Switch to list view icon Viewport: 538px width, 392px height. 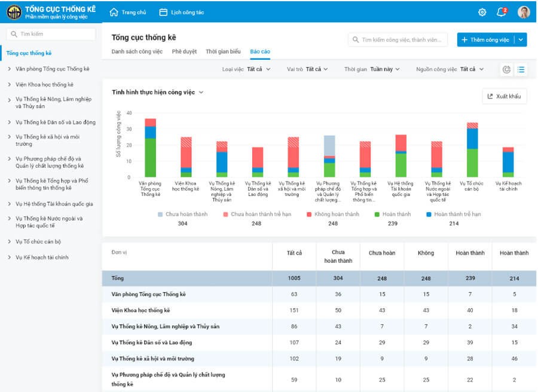[521, 69]
